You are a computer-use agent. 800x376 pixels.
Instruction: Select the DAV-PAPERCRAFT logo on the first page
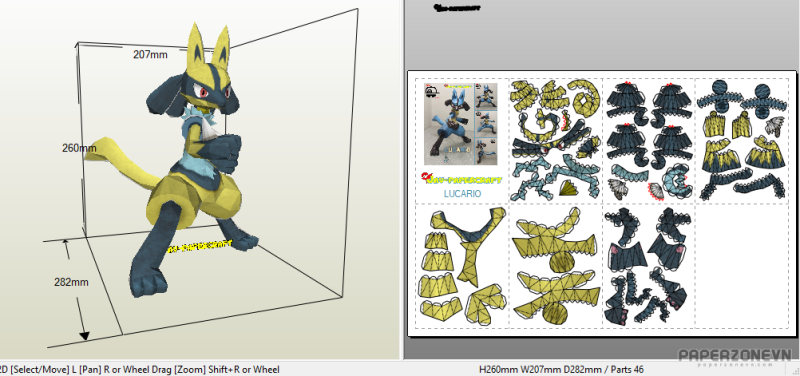(x=462, y=179)
